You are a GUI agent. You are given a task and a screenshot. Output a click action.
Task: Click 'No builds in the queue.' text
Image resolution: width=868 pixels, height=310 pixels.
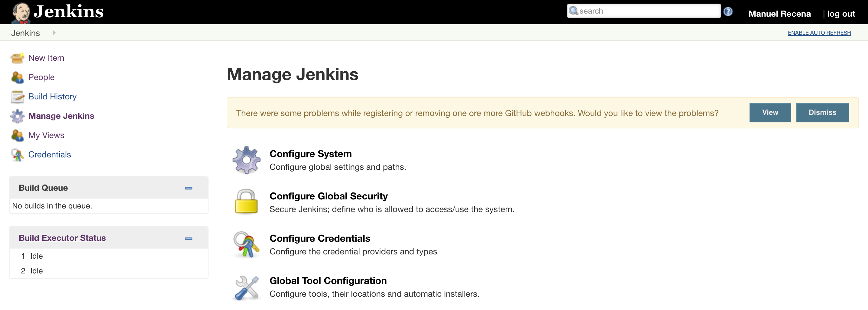[52, 206]
